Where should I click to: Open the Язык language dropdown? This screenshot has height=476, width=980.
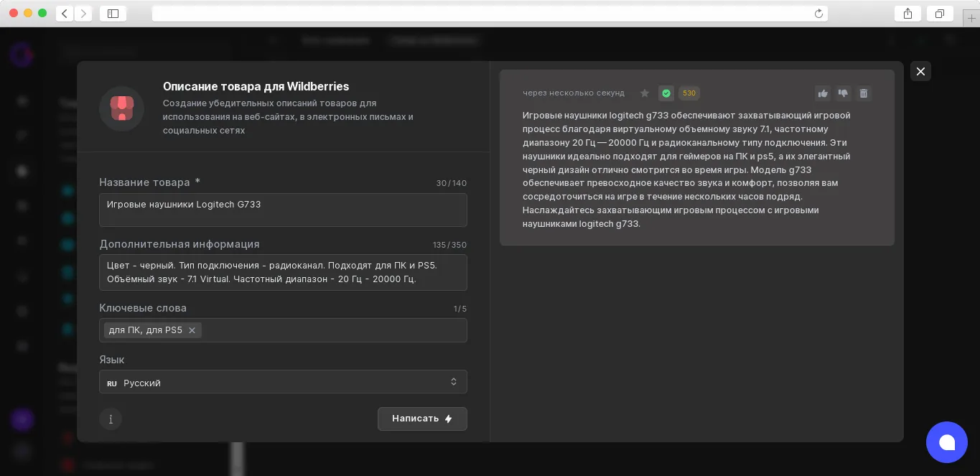click(x=283, y=382)
